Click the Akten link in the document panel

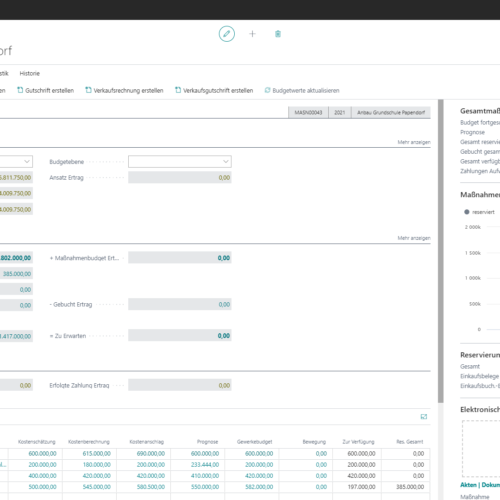click(468, 485)
